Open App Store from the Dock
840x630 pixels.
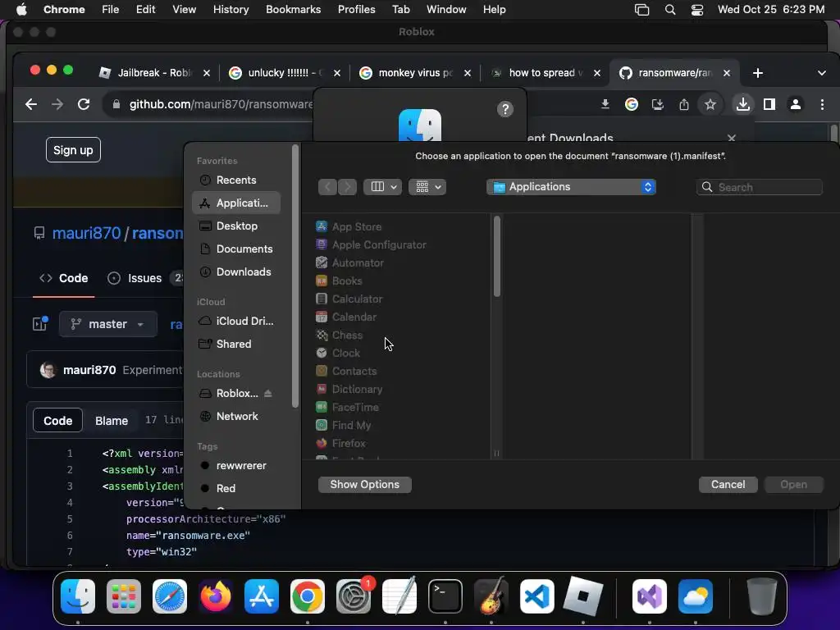click(x=262, y=596)
